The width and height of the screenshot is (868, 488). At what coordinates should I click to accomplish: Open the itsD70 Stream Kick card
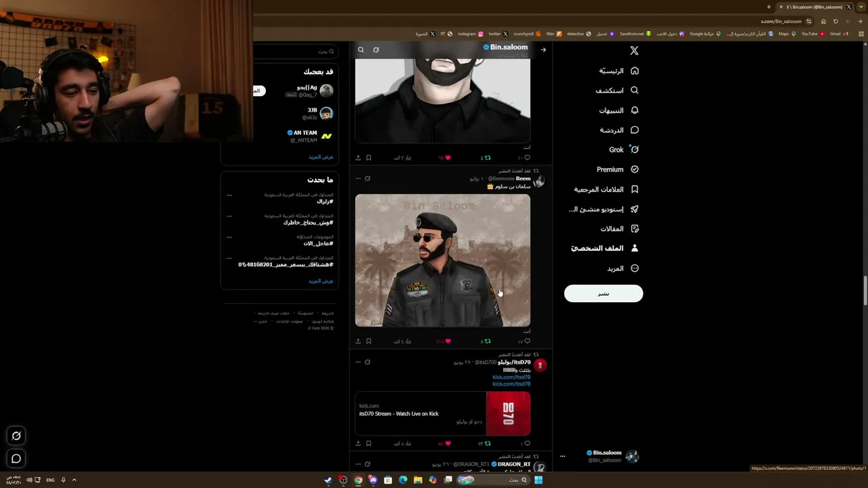coord(443,413)
